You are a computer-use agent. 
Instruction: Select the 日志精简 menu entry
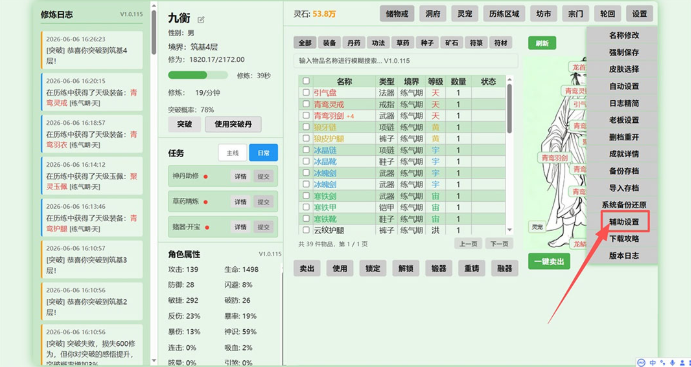click(624, 103)
